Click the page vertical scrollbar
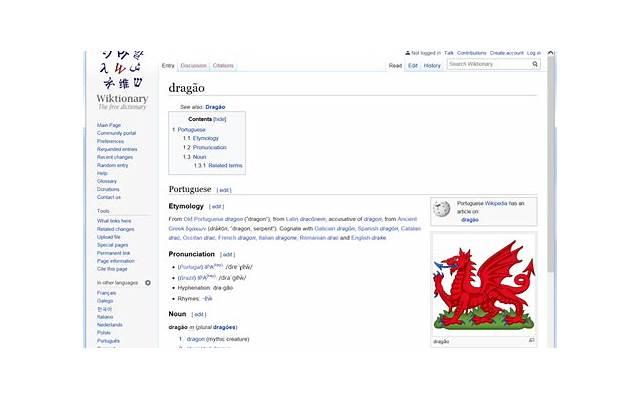The image size is (640, 400). coord(550,200)
